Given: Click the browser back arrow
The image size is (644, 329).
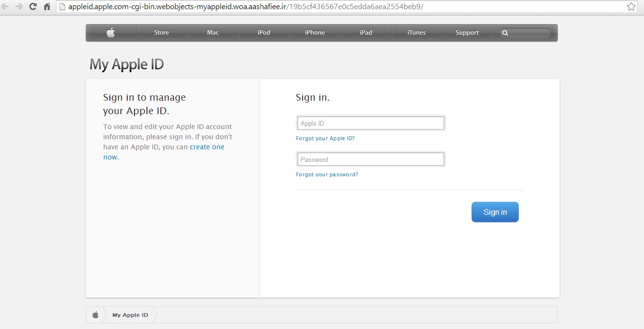Looking at the screenshot, I should tap(5, 7).
